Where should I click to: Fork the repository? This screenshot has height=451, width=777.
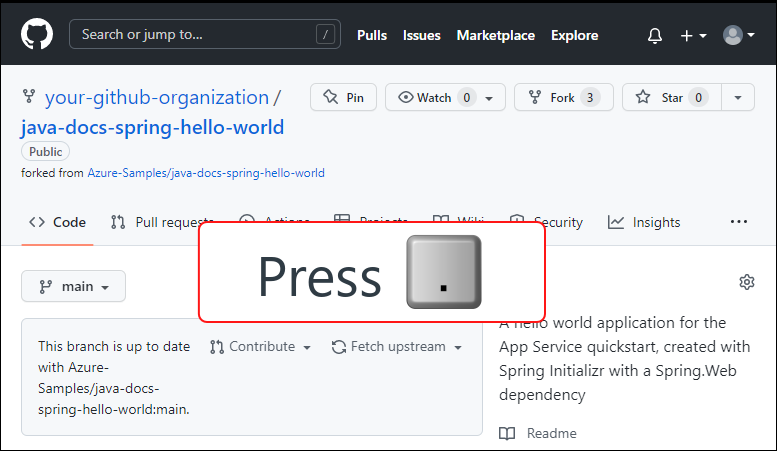pos(563,97)
